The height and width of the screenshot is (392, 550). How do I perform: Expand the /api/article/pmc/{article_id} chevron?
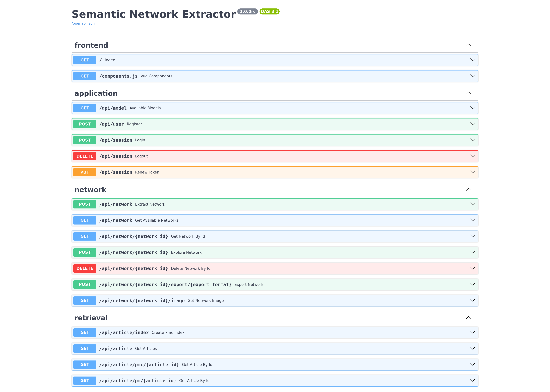click(473, 364)
